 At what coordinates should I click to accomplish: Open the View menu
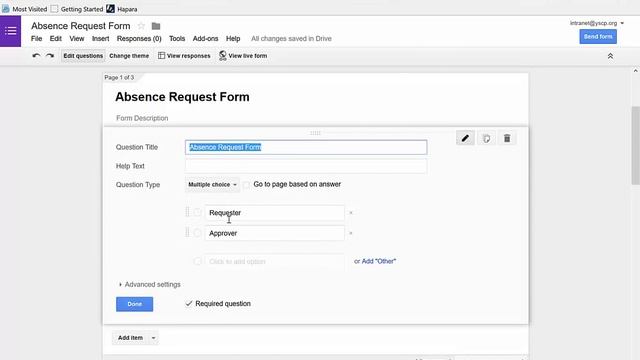[76, 38]
